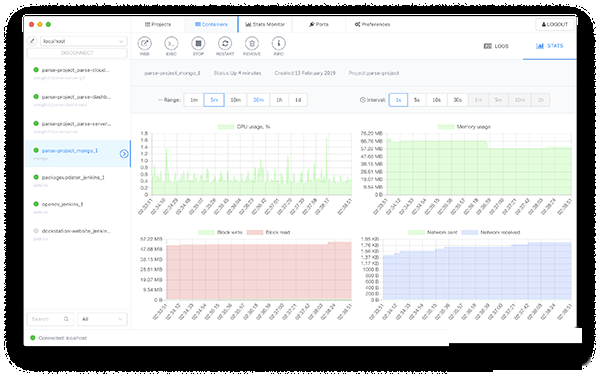Viewport: 600px width, 377px height.
Task: Stop the container with STOP icon
Action: 198,43
